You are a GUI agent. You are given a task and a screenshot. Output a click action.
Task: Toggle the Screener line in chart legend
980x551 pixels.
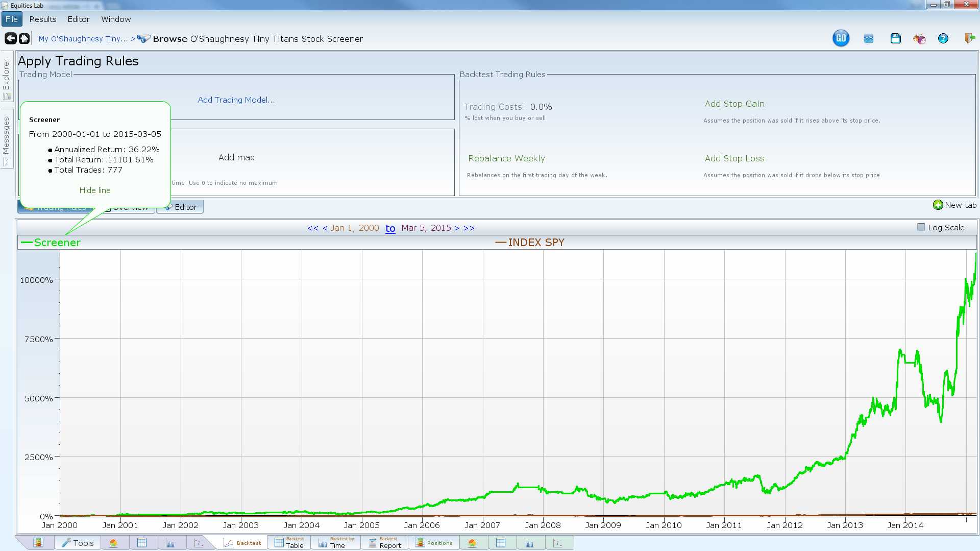pos(51,243)
